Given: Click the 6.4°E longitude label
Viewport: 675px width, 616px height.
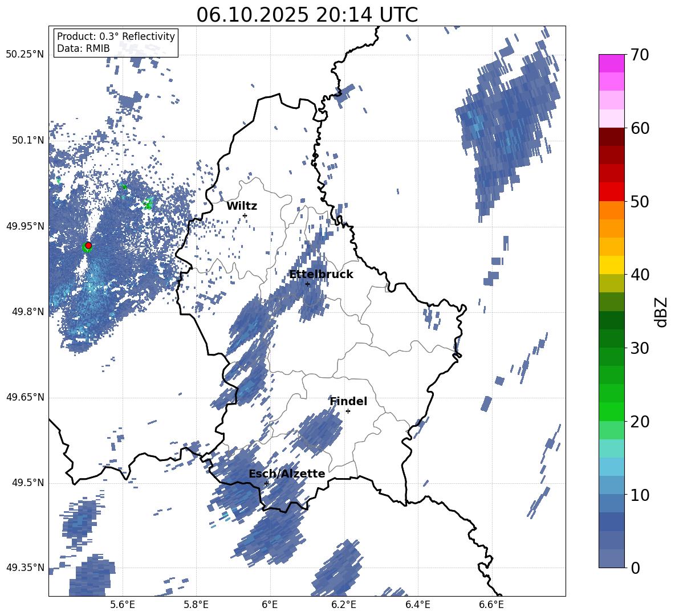Looking at the screenshot, I should [417, 605].
